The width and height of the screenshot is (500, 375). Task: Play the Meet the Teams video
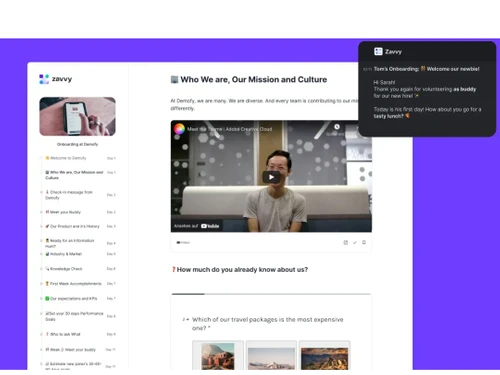coord(271,177)
